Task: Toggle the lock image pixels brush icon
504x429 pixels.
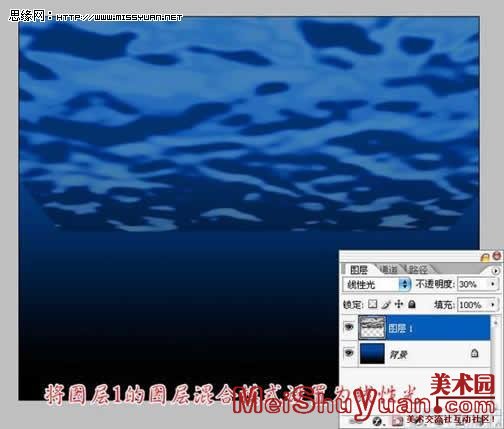Action: pyautogui.click(x=386, y=304)
